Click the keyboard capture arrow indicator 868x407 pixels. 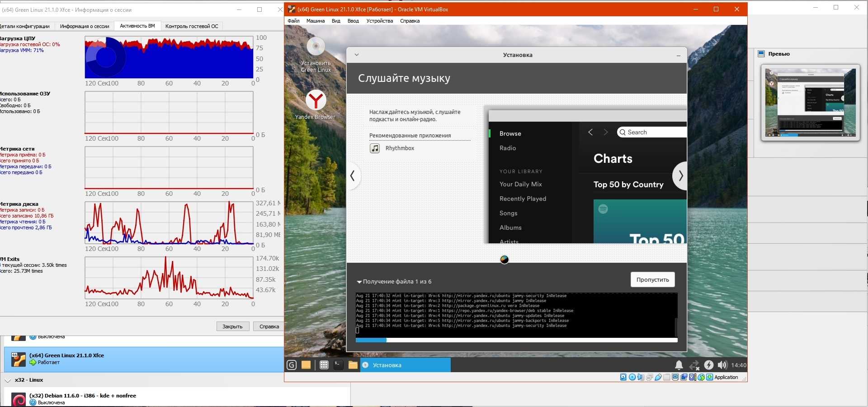click(710, 377)
